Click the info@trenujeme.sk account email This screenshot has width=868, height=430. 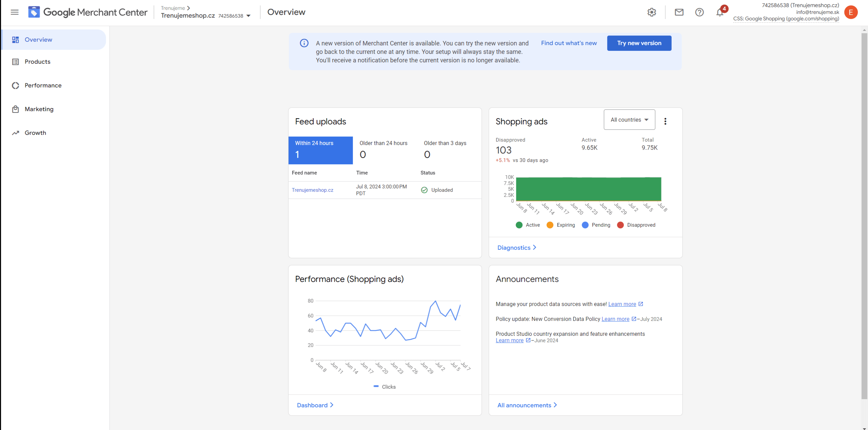(x=817, y=12)
